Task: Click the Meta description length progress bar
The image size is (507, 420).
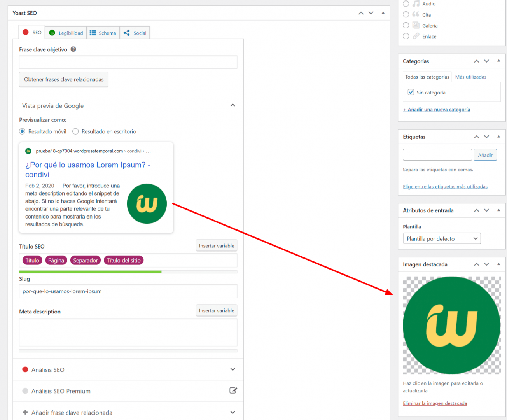Action: [128, 351]
